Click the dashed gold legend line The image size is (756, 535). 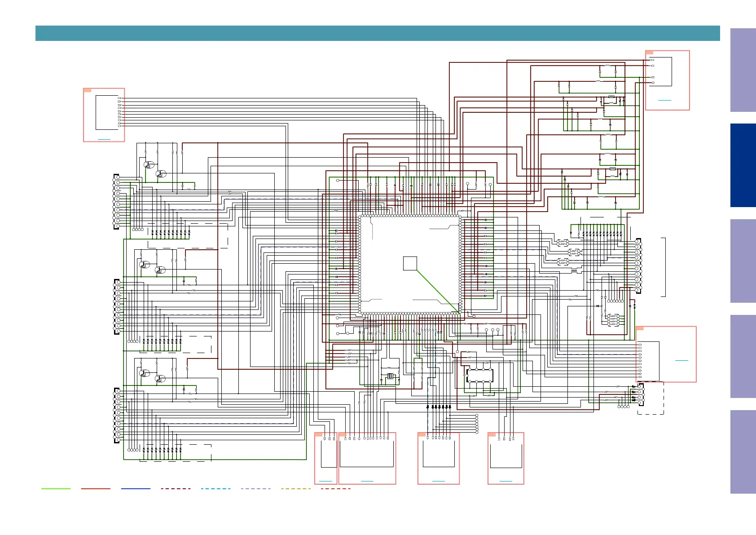(x=295, y=488)
